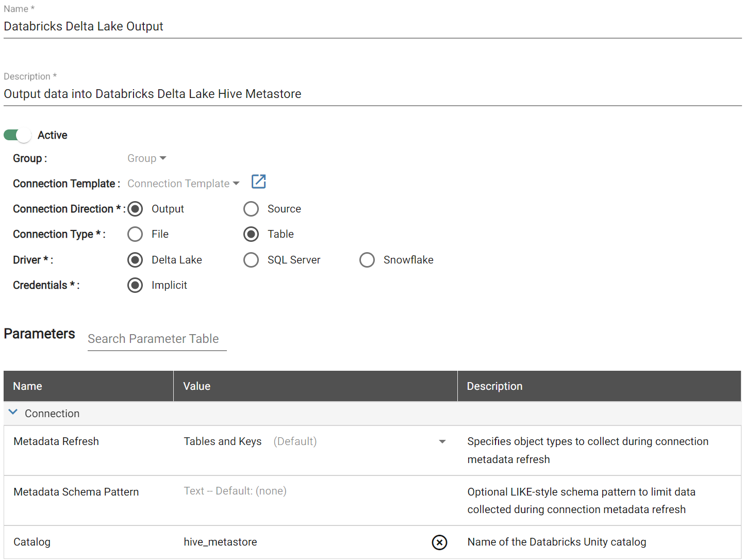
Task: Click 'Name of the Databricks Unity catalog' description
Action: [557, 542]
